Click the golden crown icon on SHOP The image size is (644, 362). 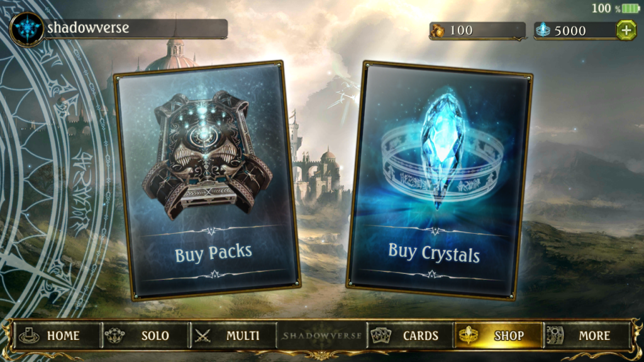pos(468,335)
